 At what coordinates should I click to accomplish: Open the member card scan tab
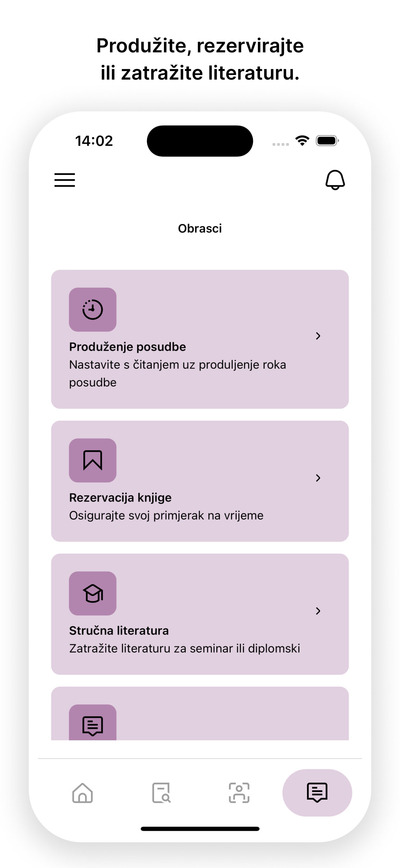point(239,793)
